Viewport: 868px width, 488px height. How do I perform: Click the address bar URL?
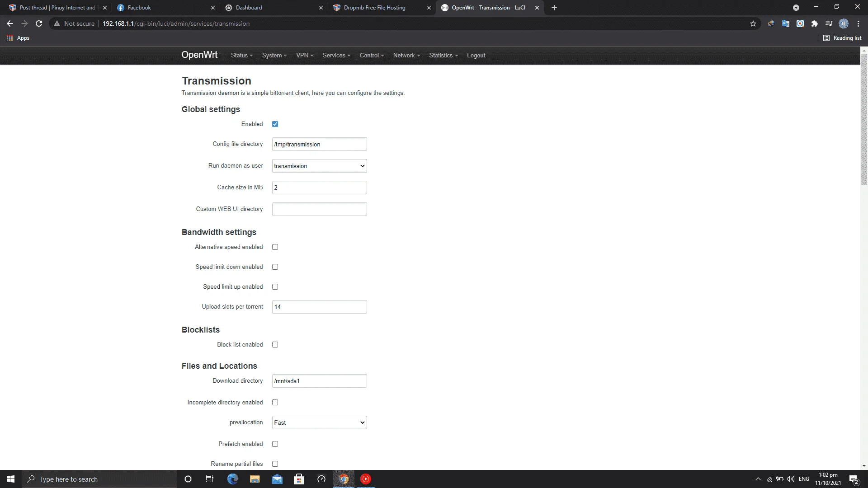(x=176, y=23)
